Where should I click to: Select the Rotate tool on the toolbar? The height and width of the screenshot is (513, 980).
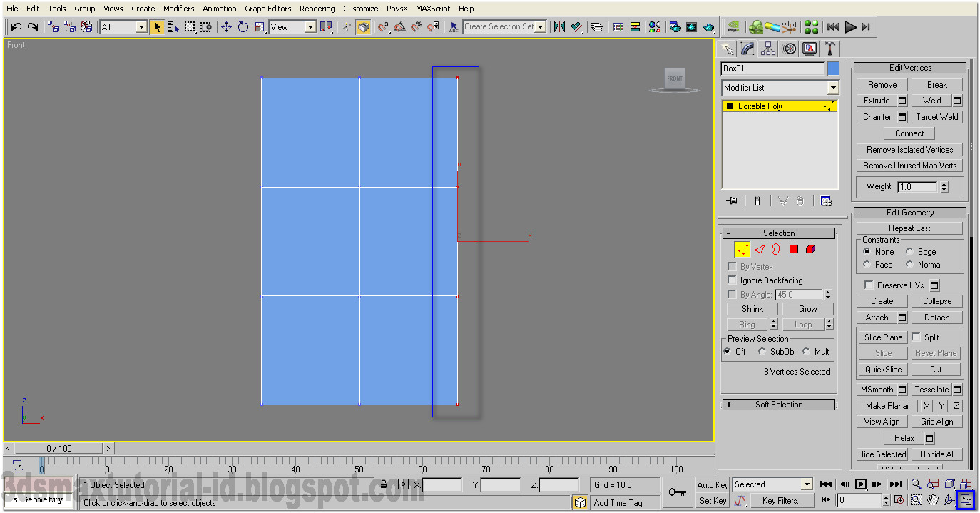(243, 26)
